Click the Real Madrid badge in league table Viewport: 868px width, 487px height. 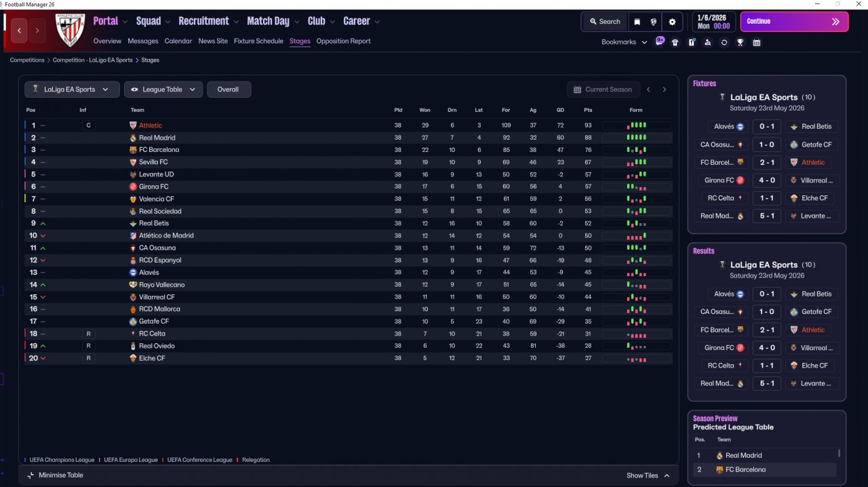pyautogui.click(x=133, y=138)
